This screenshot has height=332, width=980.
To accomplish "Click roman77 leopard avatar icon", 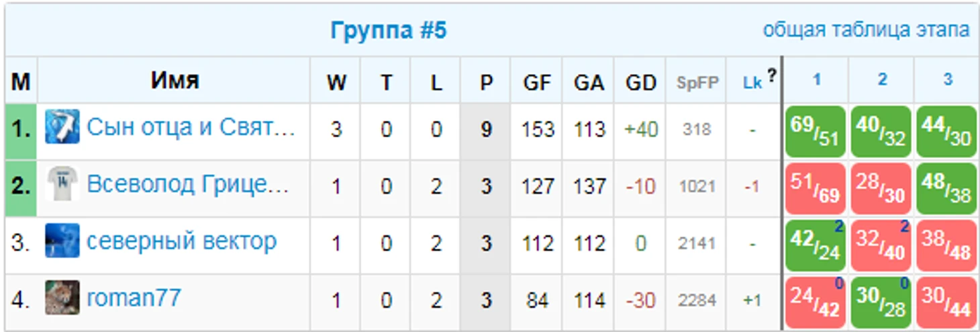I will pos(62,298).
